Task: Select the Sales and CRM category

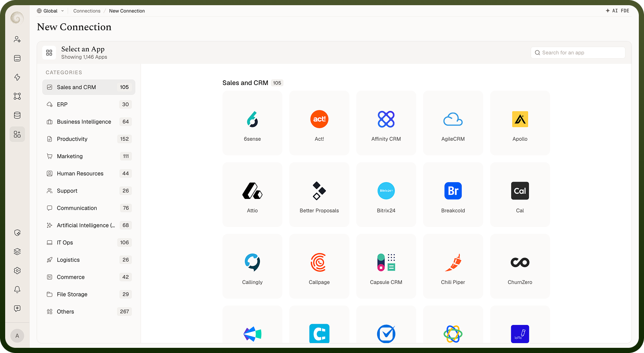Action: [89, 87]
